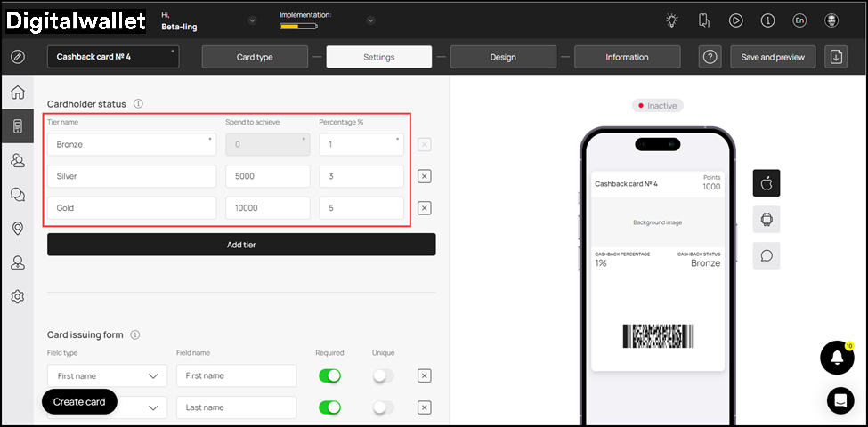Toggle Required switch for First name
This screenshot has width=868, height=427.
coord(329,376)
